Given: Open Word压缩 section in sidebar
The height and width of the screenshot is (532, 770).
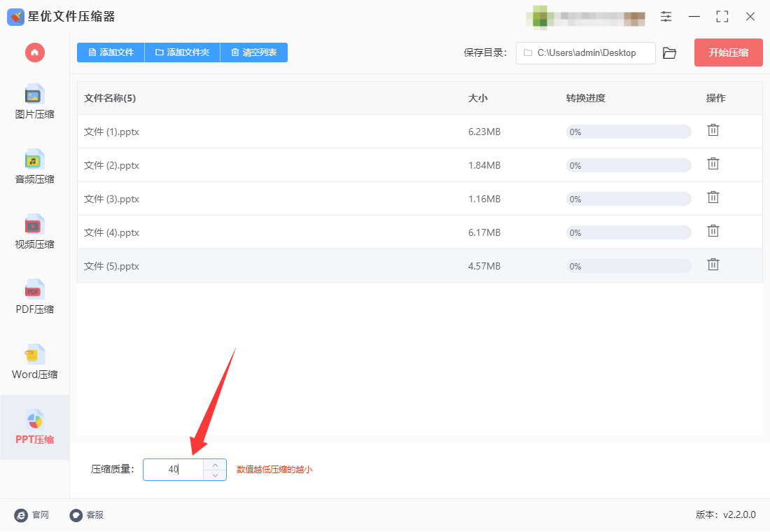Looking at the screenshot, I should point(34,362).
